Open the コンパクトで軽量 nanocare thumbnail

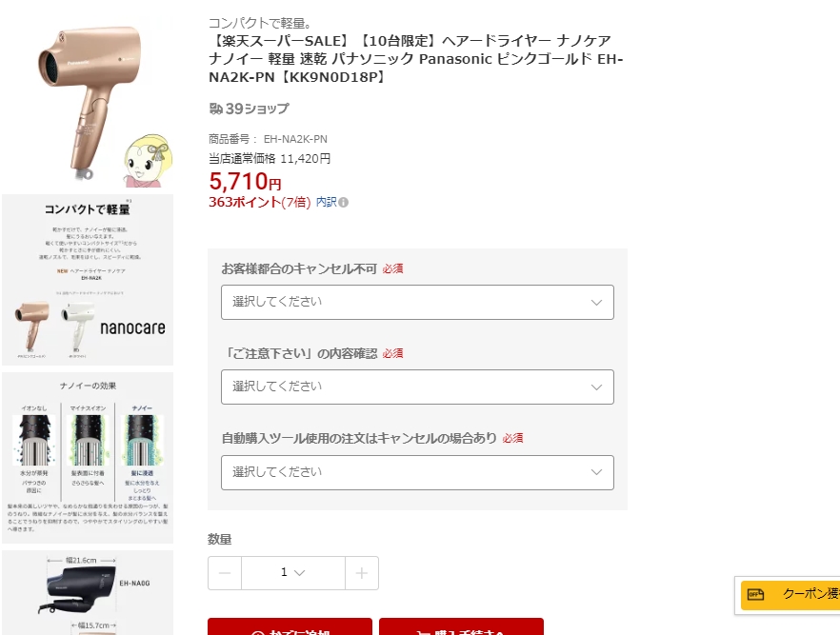(88, 280)
